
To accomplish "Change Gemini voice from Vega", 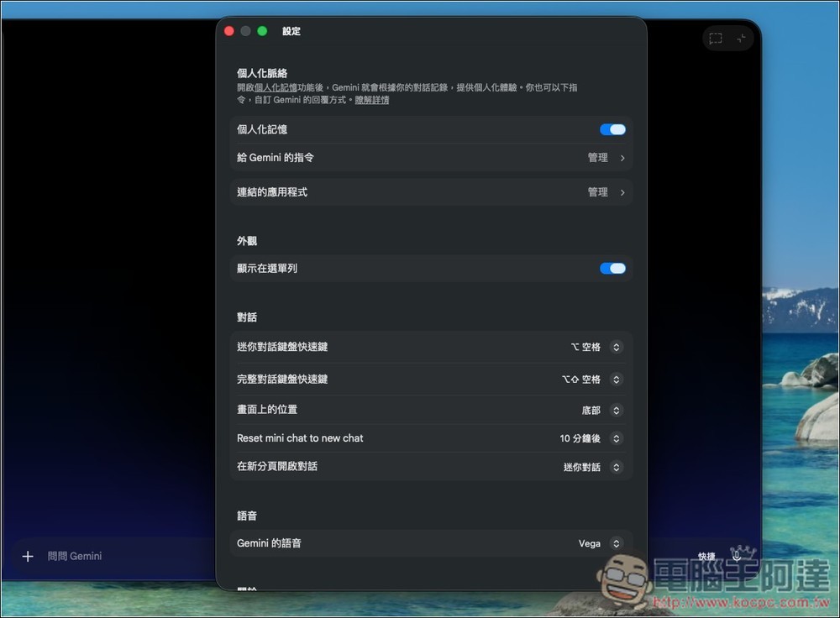I will click(x=616, y=543).
